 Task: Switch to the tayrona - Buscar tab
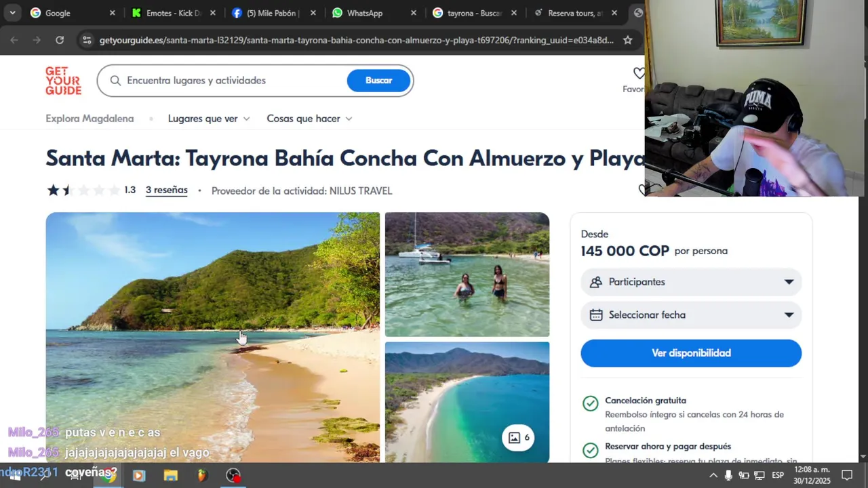475,13
